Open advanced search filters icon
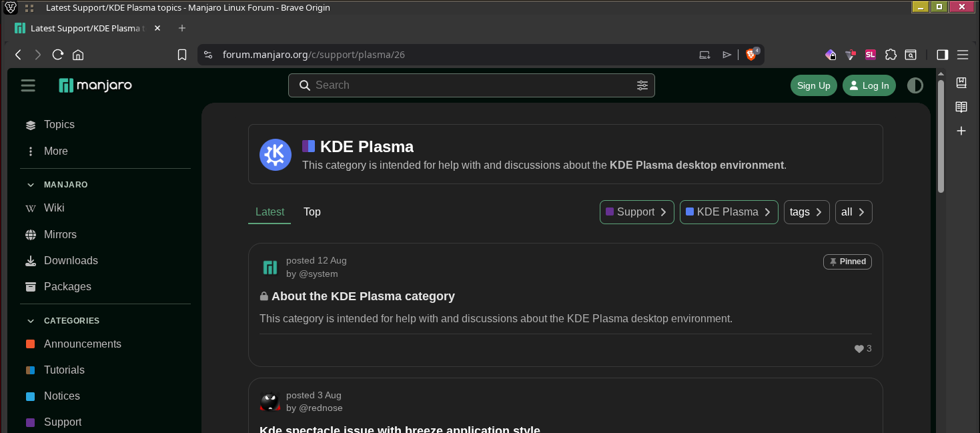The width and height of the screenshot is (980, 433). click(x=642, y=85)
